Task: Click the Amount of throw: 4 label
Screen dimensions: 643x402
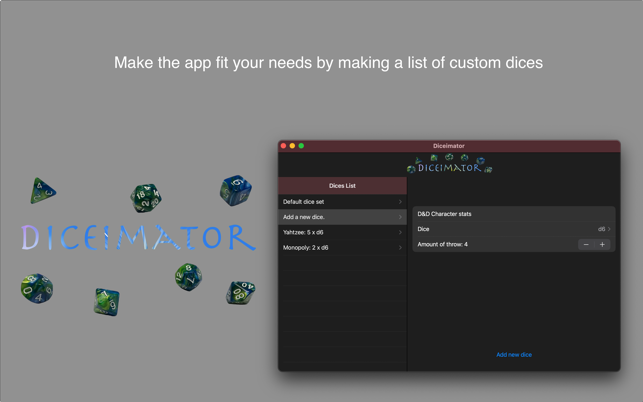Action: (442, 244)
